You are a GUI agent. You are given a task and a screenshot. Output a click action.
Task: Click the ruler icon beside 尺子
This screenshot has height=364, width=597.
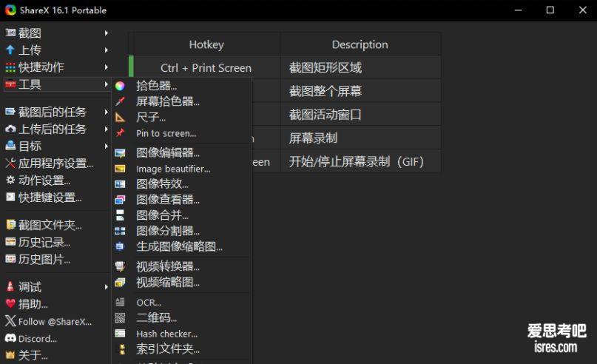120,117
